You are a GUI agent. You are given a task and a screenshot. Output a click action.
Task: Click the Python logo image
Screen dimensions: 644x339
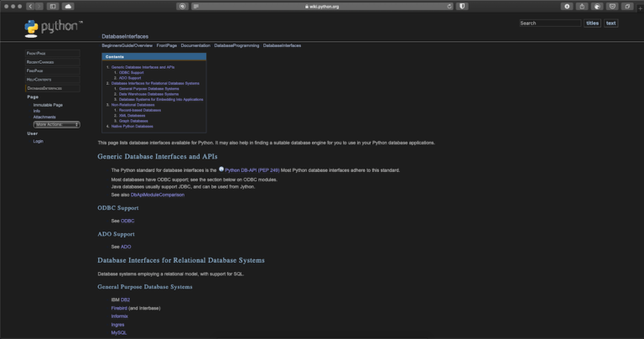pos(54,29)
